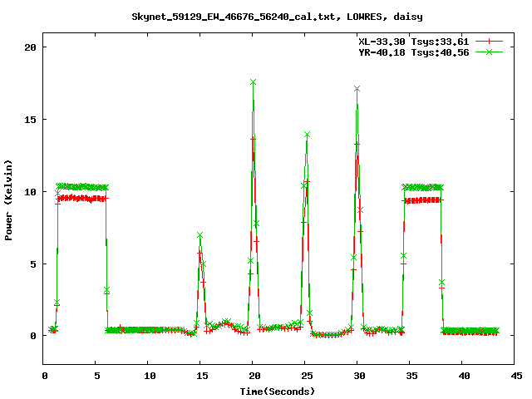
Task: Select legend entry XL-33.30 Tsys:33.61
Action: (414, 42)
